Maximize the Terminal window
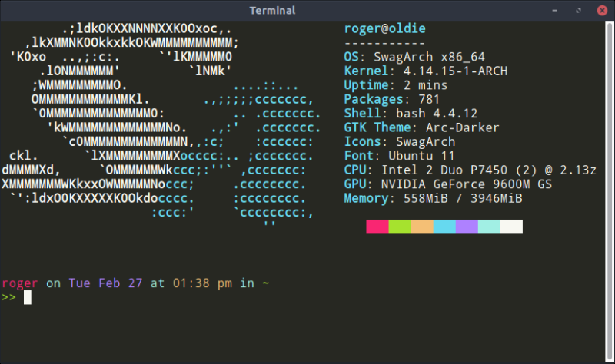Viewport: 615px width, 364px height. 578,11
